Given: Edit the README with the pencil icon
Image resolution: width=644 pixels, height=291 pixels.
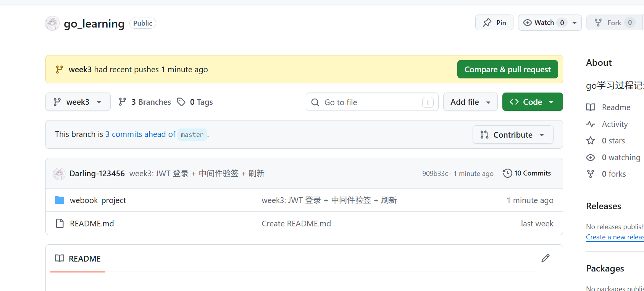Looking at the screenshot, I should 546,258.
